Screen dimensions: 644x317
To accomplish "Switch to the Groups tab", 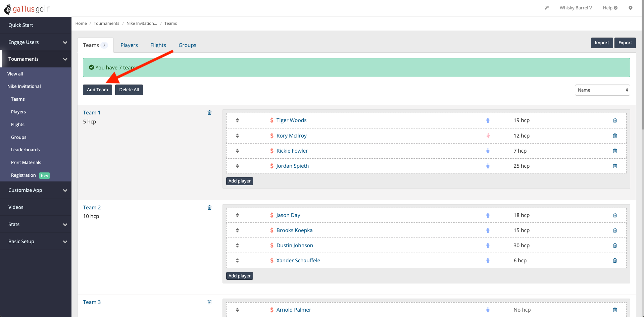I will click(187, 45).
